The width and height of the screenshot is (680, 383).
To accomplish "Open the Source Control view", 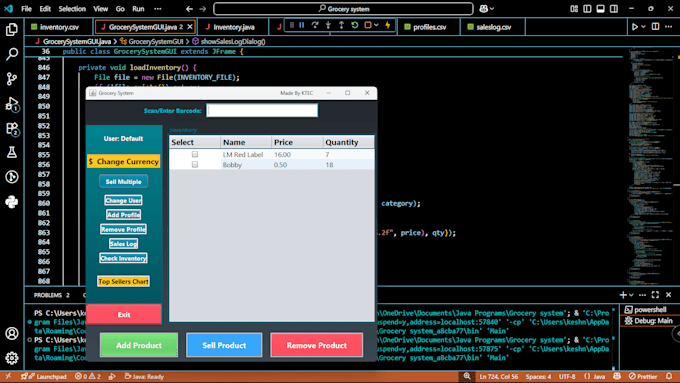I will 12,79.
